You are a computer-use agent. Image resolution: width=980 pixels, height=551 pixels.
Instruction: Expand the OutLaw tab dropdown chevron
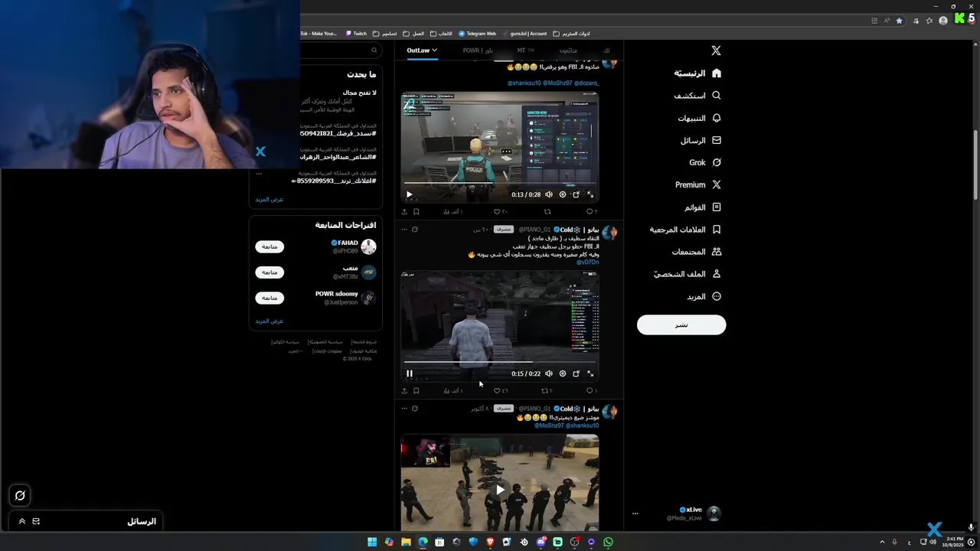click(434, 51)
